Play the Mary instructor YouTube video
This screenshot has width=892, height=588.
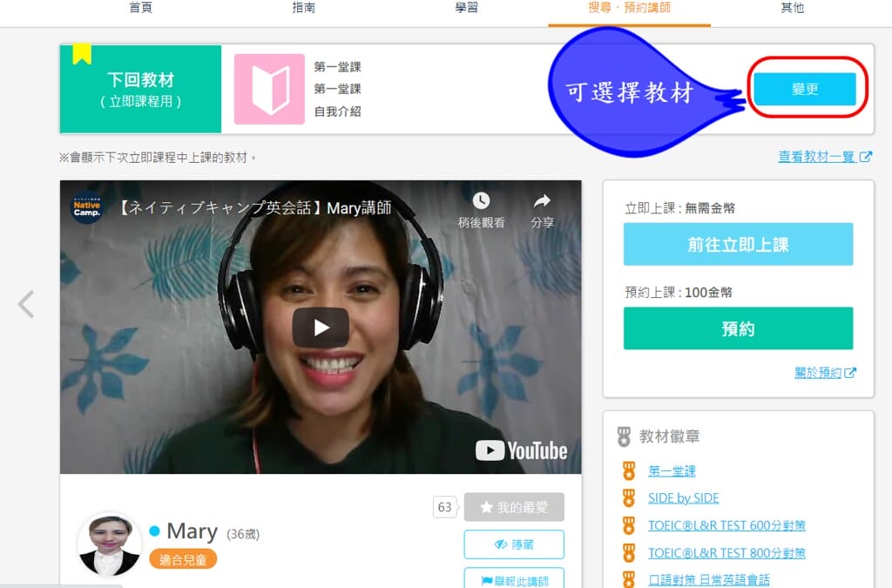pyautogui.click(x=321, y=327)
